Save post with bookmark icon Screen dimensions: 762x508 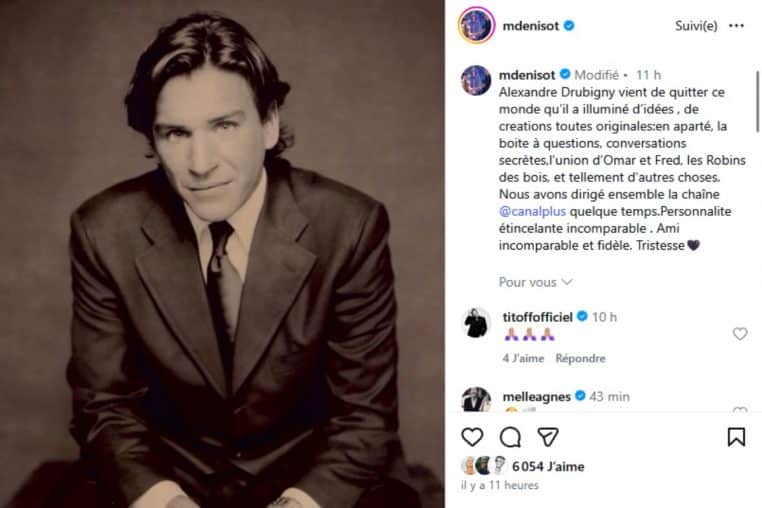(736, 437)
